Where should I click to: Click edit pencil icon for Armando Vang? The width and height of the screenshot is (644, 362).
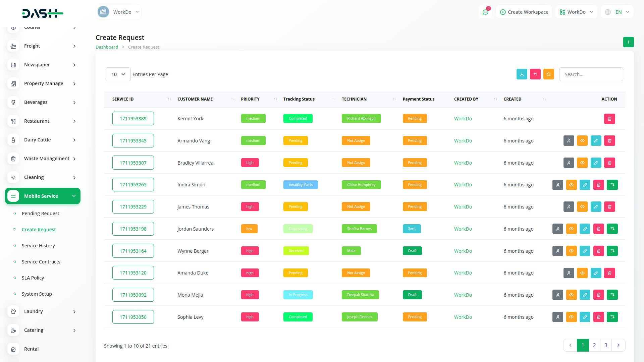[596, 141]
